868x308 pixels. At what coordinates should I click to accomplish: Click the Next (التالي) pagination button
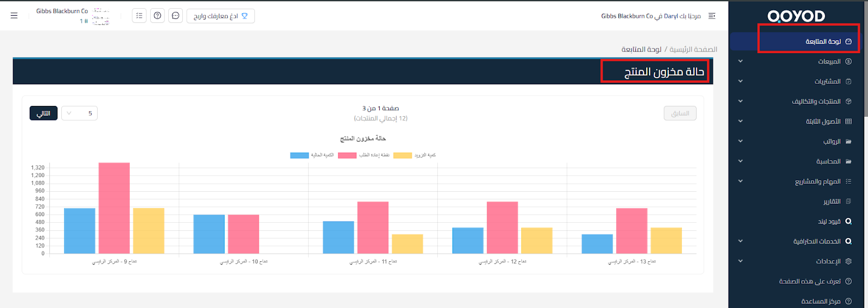click(x=43, y=114)
